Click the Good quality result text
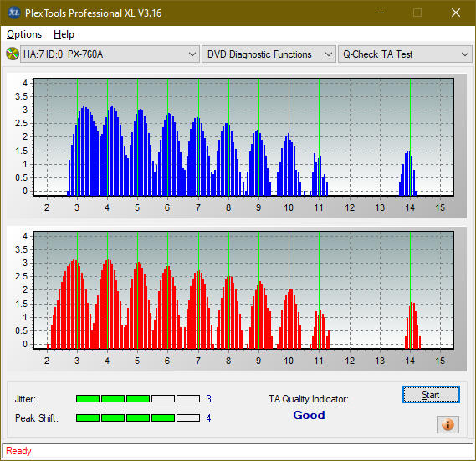The height and width of the screenshot is (461, 476). pos(309,415)
